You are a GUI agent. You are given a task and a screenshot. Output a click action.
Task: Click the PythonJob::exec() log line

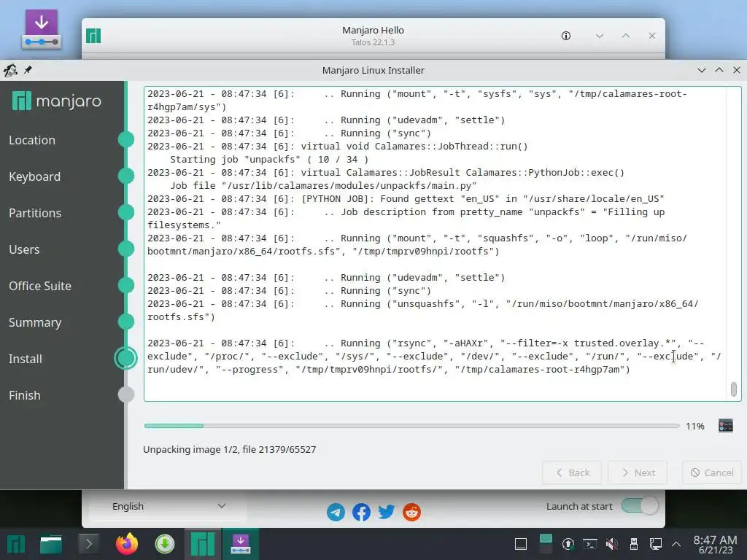click(385, 172)
